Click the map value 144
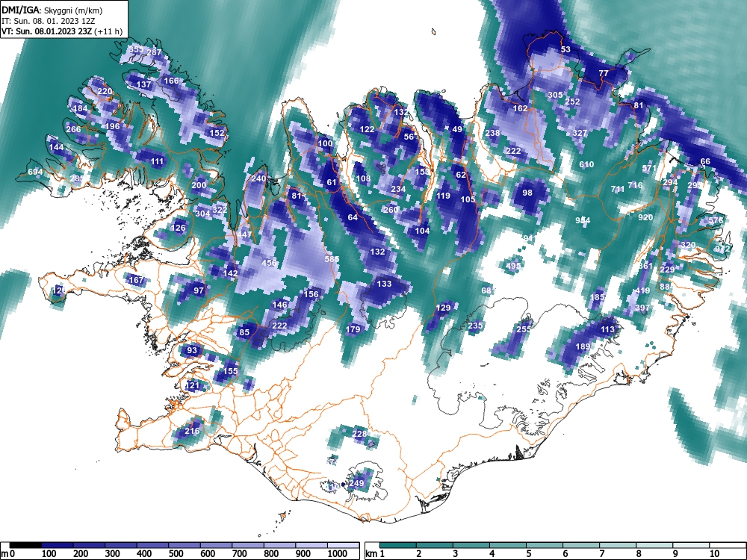 tap(56, 147)
